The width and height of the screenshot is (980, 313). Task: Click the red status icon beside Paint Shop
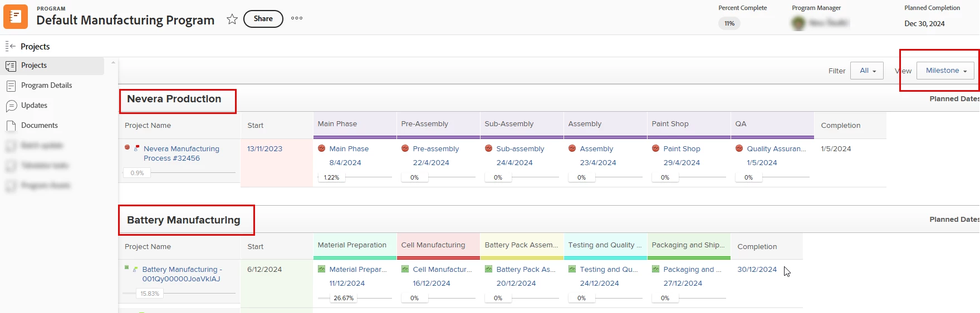(x=655, y=148)
